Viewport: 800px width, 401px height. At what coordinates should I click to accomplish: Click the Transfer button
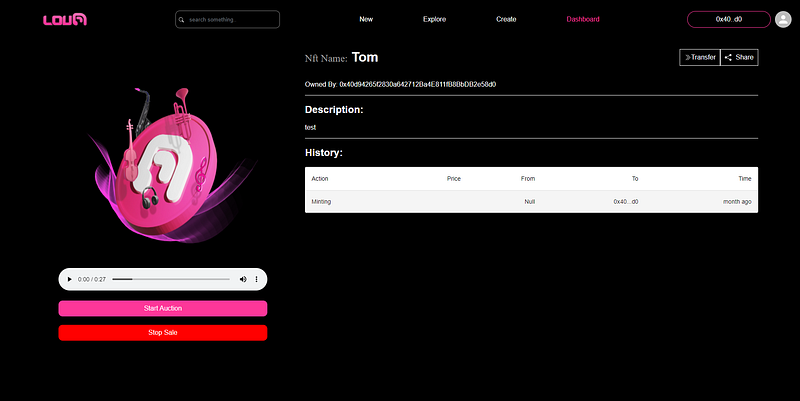(x=699, y=57)
